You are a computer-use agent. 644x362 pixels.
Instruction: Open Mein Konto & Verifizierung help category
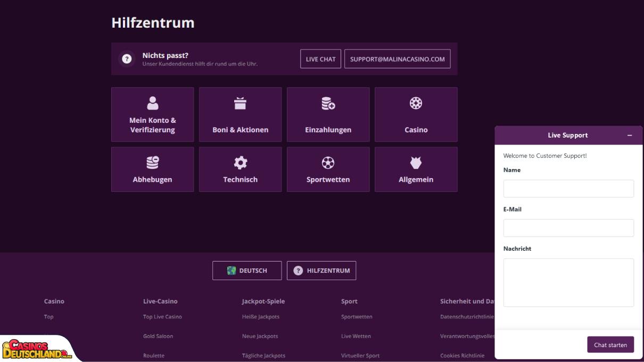(x=152, y=114)
